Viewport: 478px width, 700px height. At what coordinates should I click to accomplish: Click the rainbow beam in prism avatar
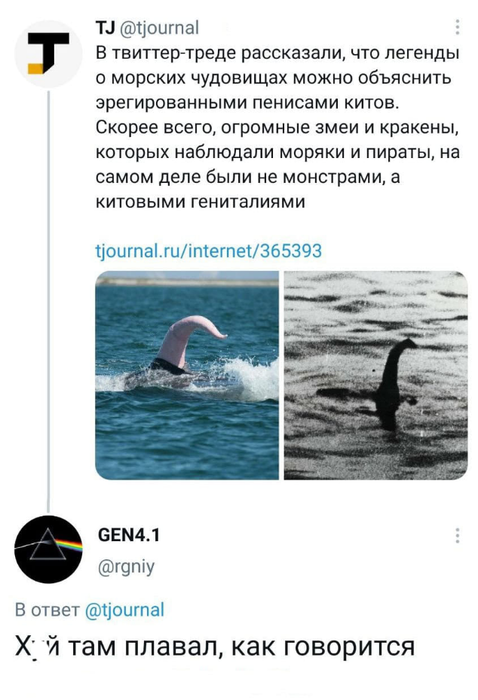click(x=68, y=546)
